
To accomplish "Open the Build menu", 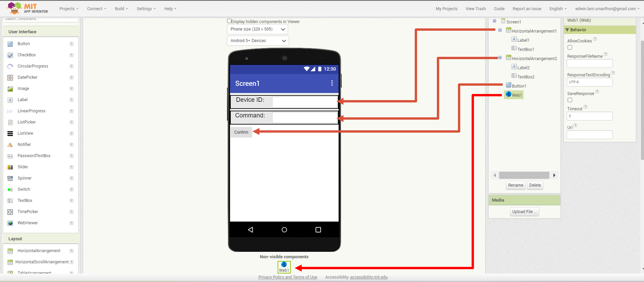I will click(121, 9).
